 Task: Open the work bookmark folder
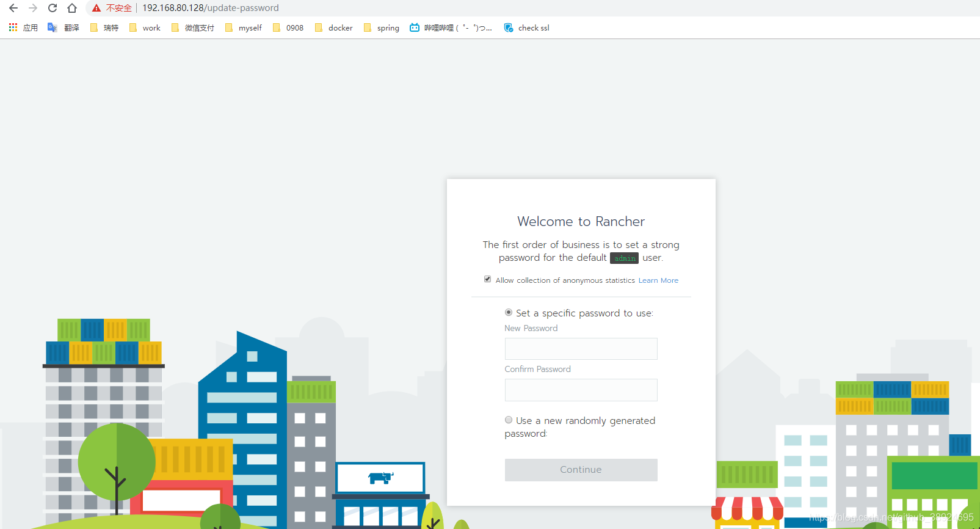tap(145, 27)
